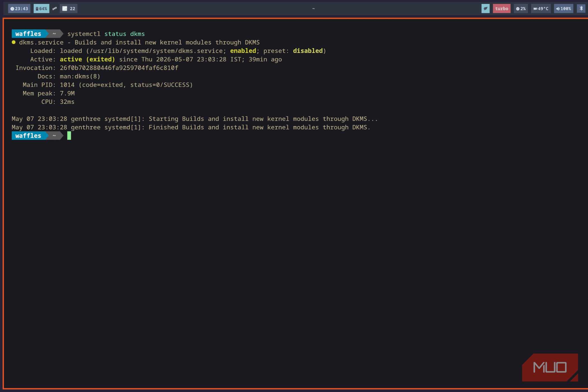Click the volume module showing 100%
Viewport: 588px width, 392px height.
[x=563, y=9]
